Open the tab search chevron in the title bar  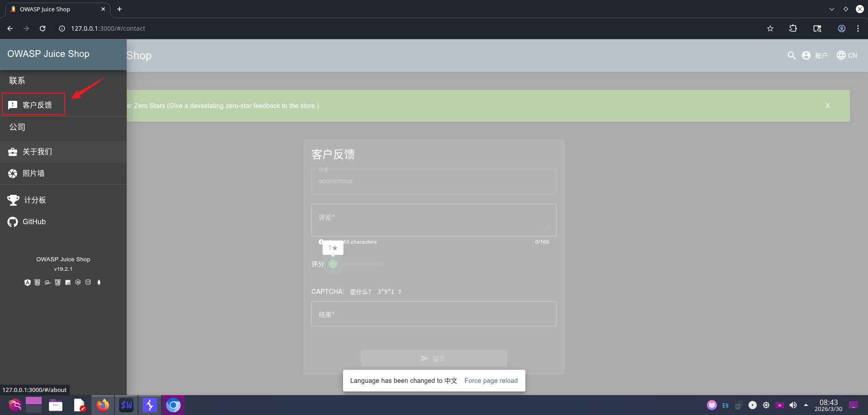point(832,9)
